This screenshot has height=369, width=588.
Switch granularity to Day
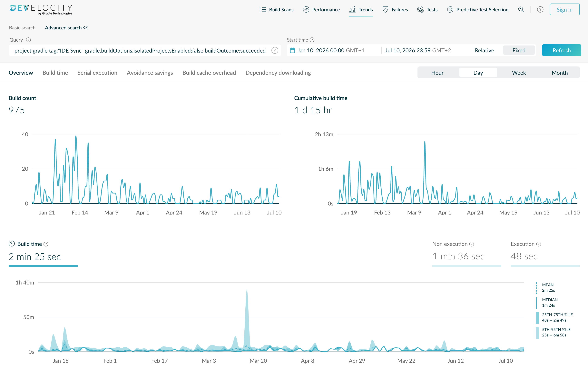pos(478,73)
